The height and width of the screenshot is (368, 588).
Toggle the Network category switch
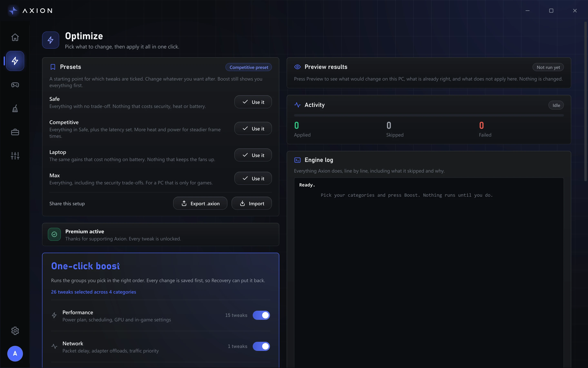pyautogui.click(x=261, y=346)
